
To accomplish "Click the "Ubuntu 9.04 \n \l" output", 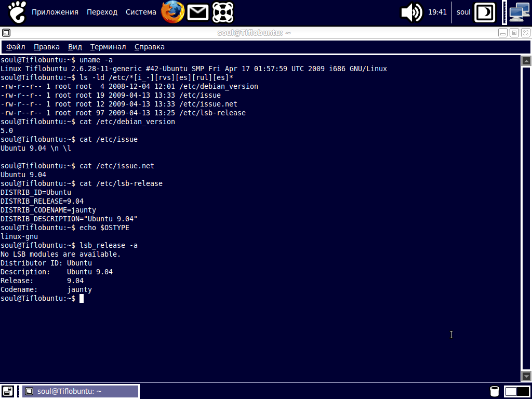I will click(36, 148).
